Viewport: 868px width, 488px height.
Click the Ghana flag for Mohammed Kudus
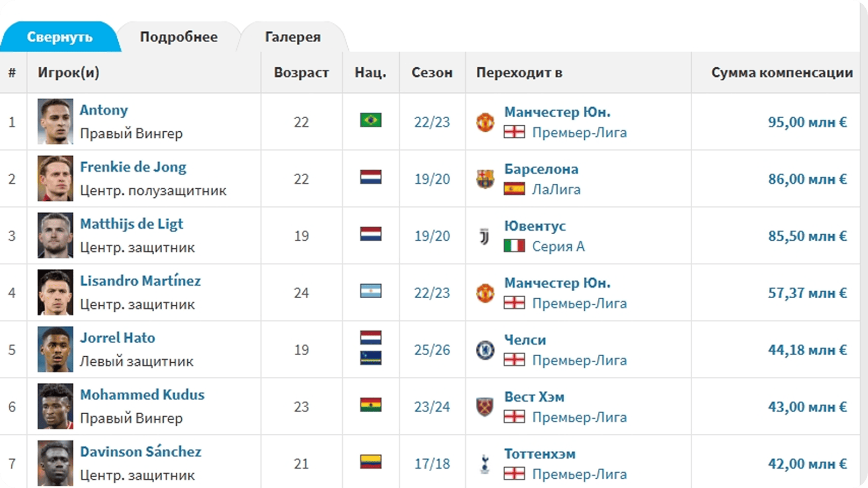pos(371,404)
